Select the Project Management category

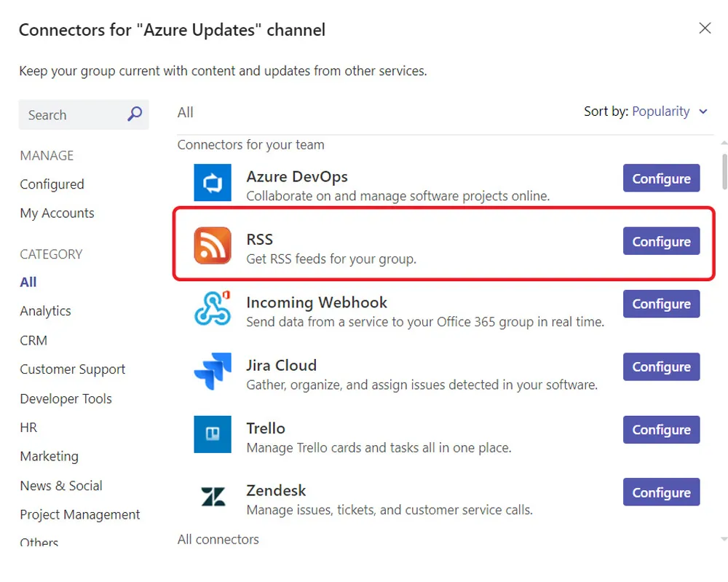pos(80,515)
